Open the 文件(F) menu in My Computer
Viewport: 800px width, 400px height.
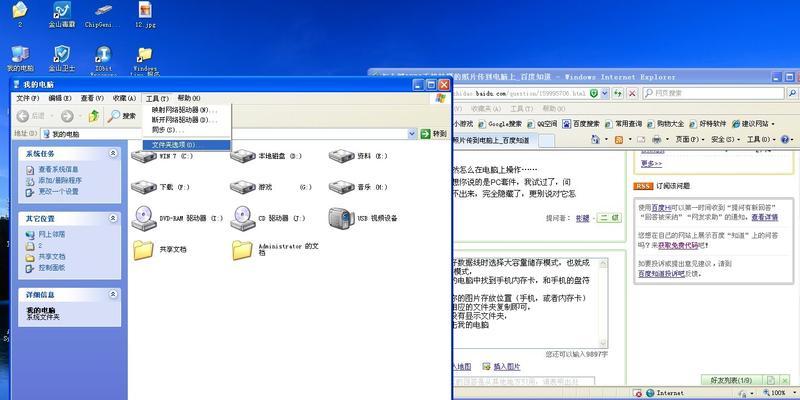point(28,98)
